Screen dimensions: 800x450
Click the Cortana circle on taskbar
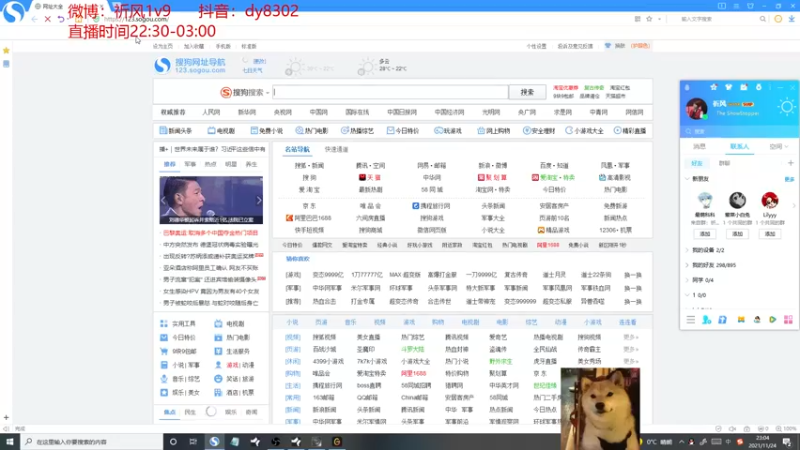[173, 442]
